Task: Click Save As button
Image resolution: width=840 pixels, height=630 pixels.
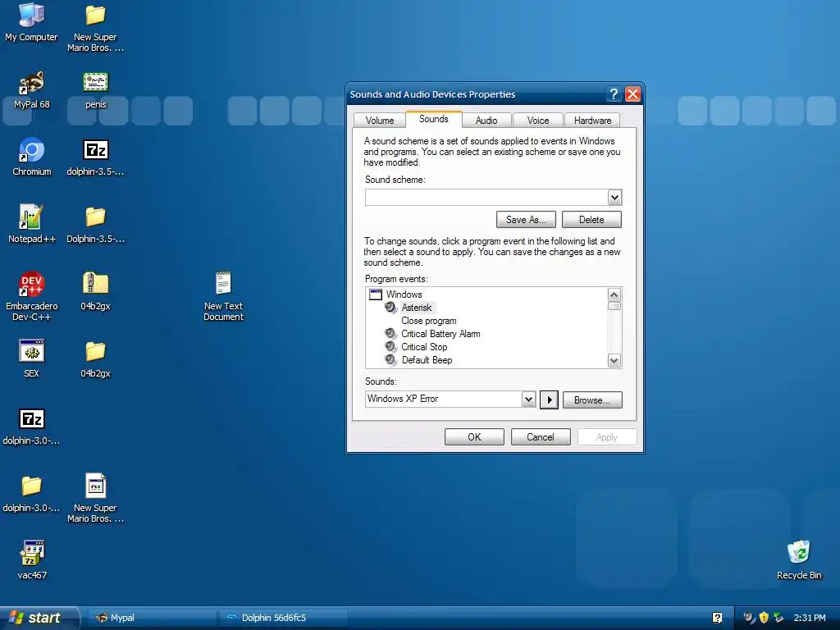Action: [526, 220]
